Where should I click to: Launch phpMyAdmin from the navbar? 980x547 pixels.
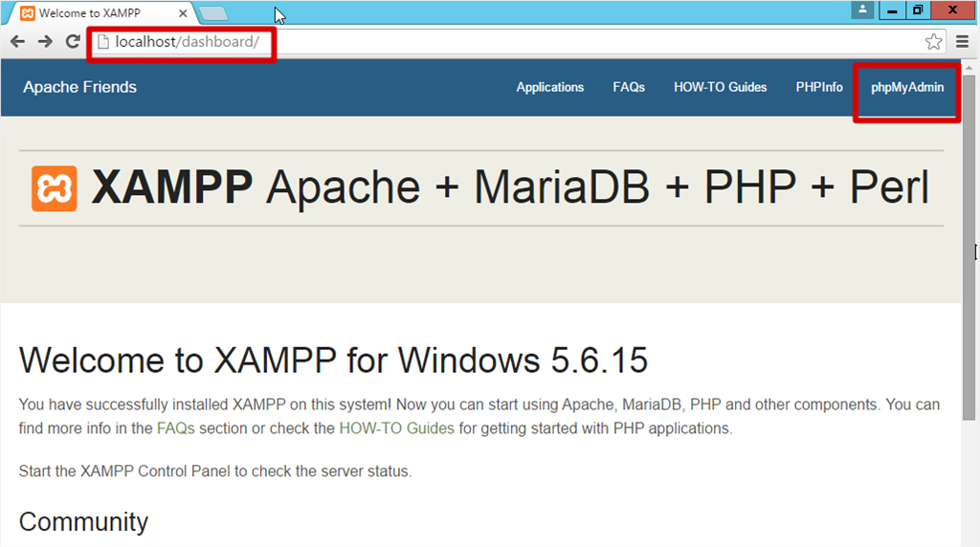coord(906,87)
